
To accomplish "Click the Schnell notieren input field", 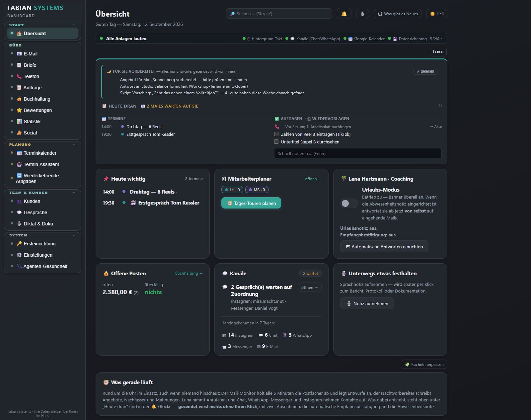I will pos(358,153).
